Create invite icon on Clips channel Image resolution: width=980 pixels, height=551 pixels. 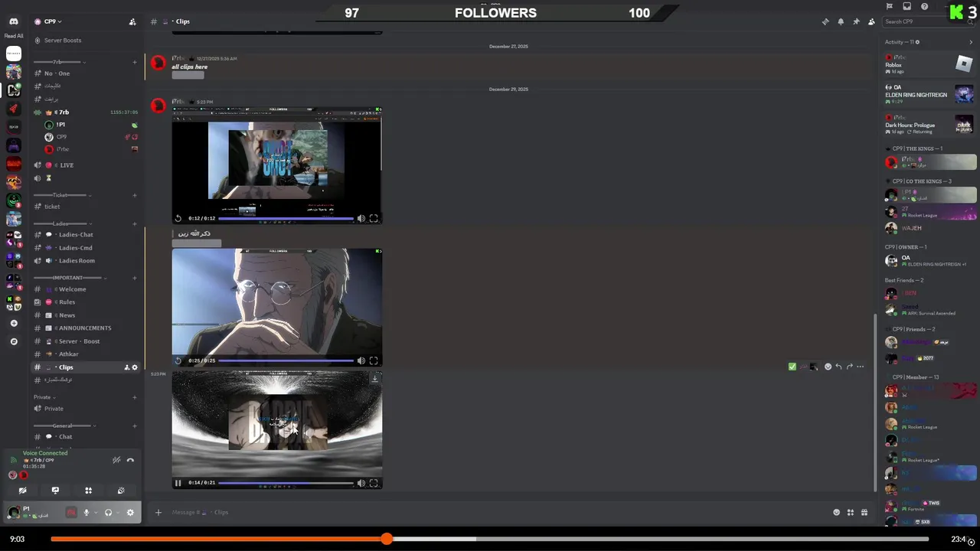click(x=127, y=367)
